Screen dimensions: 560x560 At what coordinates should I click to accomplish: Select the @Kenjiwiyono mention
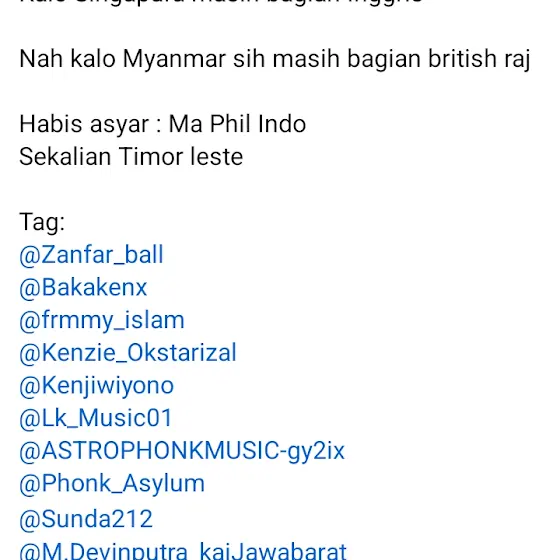click(x=96, y=386)
